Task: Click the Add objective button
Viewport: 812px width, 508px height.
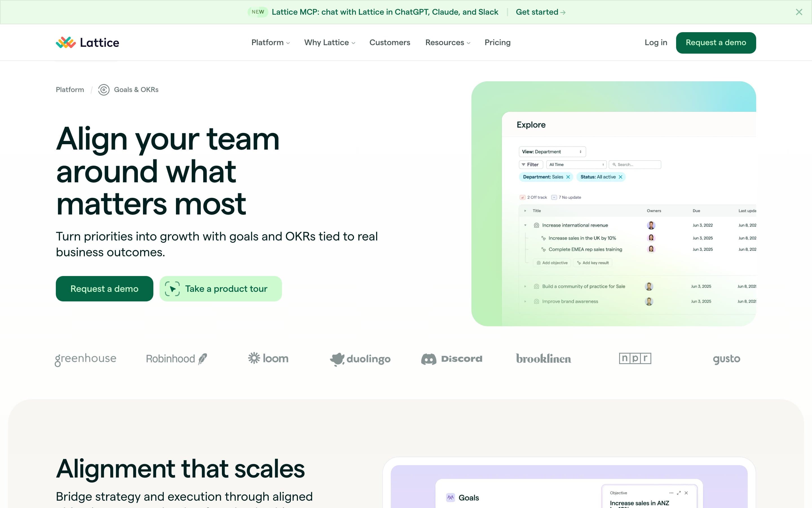Action: pyautogui.click(x=552, y=263)
